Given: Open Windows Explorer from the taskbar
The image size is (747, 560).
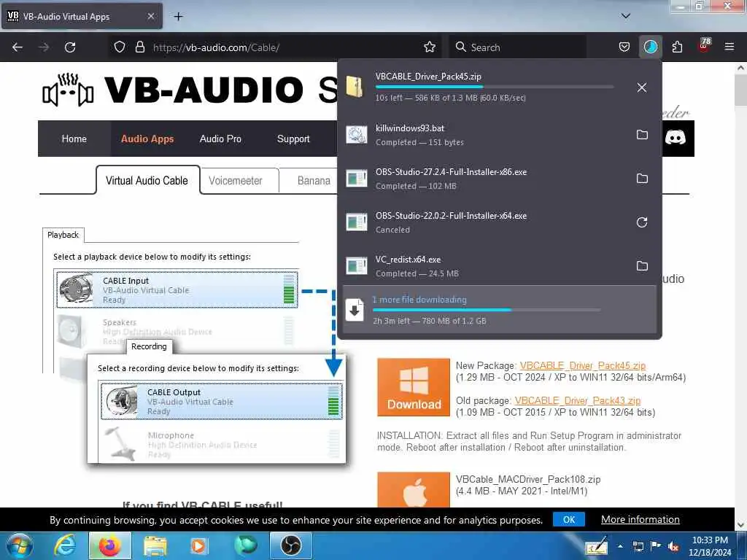Looking at the screenshot, I should pyautogui.click(x=155, y=545).
